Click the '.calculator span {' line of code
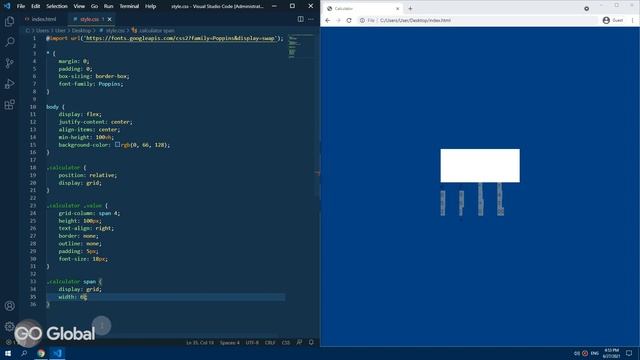 click(74, 282)
